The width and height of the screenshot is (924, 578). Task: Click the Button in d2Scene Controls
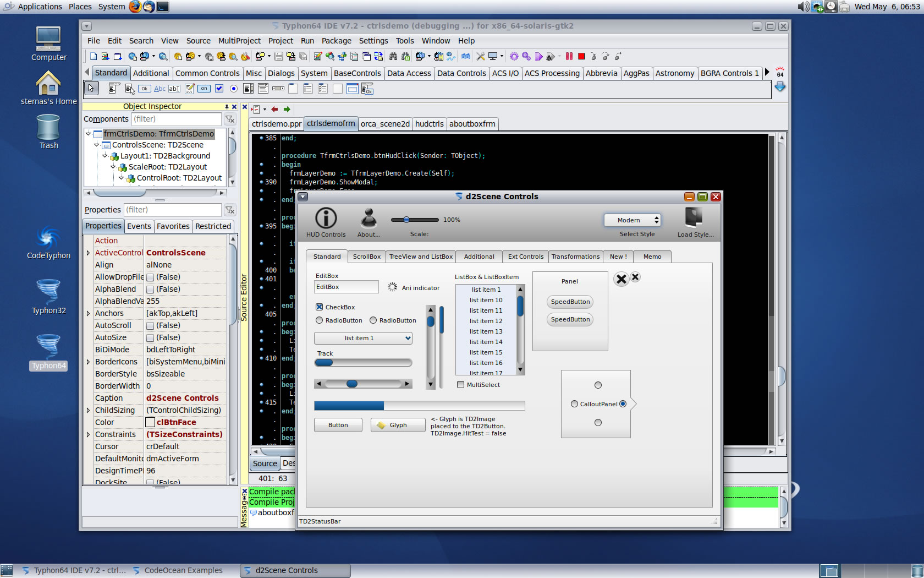[338, 425]
